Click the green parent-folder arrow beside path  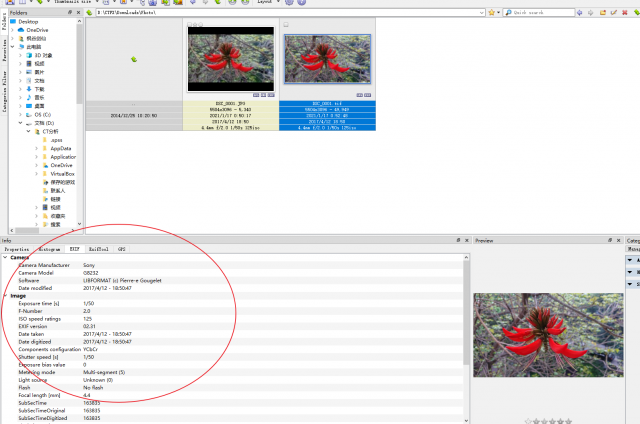click(x=89, y=13)
